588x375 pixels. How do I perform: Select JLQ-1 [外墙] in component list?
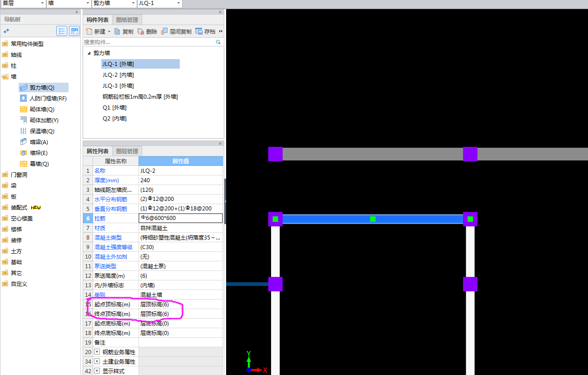140,64
